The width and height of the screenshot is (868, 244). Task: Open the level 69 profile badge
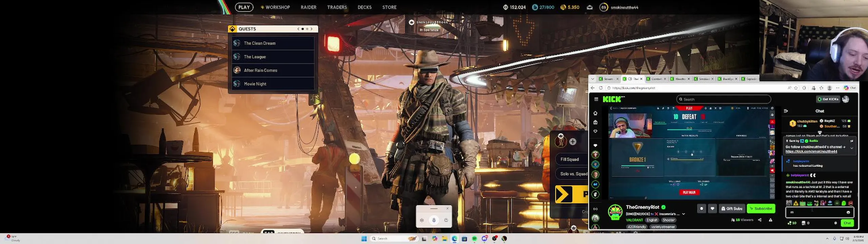[604, 7]
